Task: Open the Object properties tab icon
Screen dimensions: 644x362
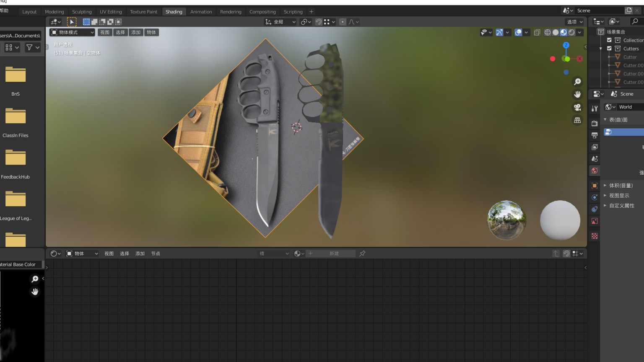Action: tap(595, 186)
